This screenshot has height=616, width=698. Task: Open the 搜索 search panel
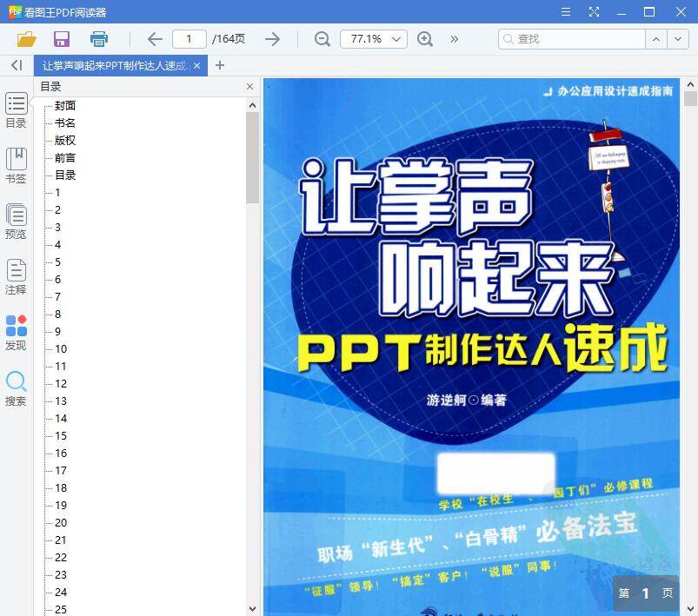pos(16,388)
